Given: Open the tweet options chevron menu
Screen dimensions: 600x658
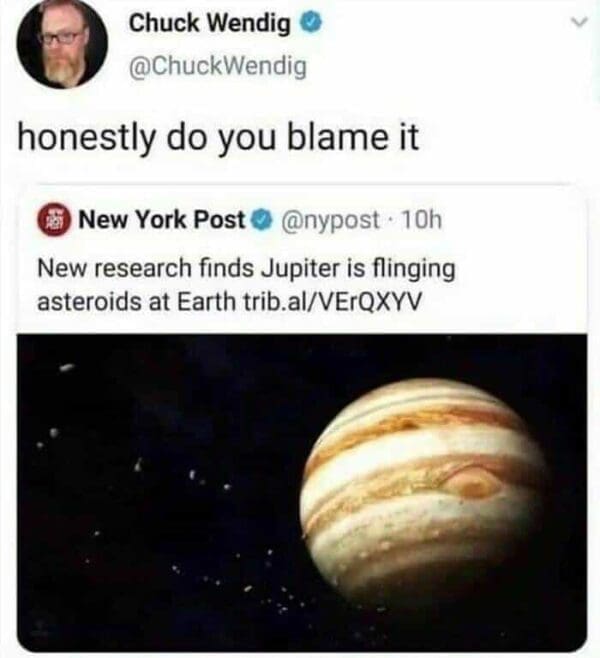Looking at the screenshot, I should coord(579,22).
